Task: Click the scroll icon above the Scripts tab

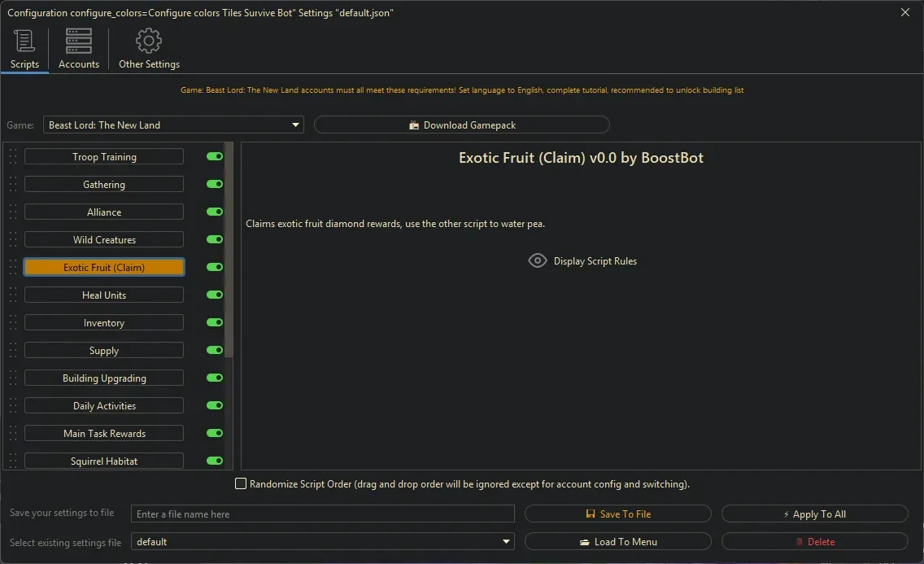Action: click(x=24, y=40)
